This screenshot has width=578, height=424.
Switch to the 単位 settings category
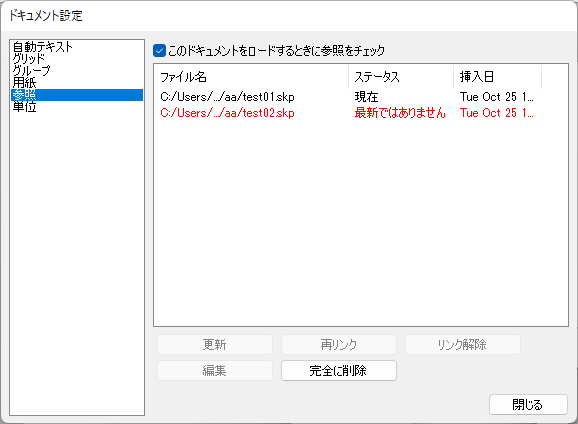click(x=77, y=107)
